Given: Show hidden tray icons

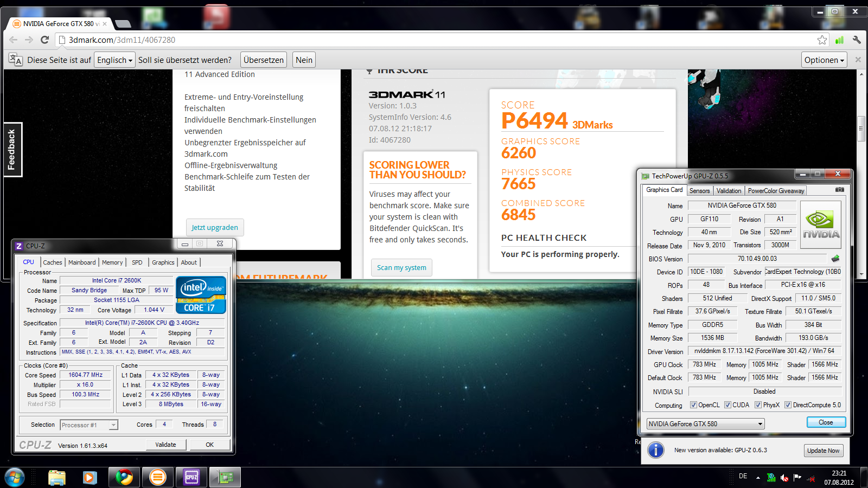Looking at the screenshot, I should (x=758, y=478).
